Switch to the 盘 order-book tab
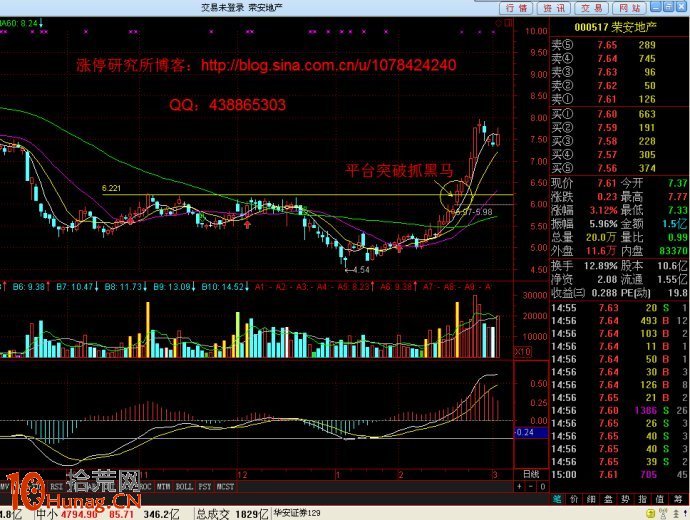690x520 pixels. tap(608, 499)
